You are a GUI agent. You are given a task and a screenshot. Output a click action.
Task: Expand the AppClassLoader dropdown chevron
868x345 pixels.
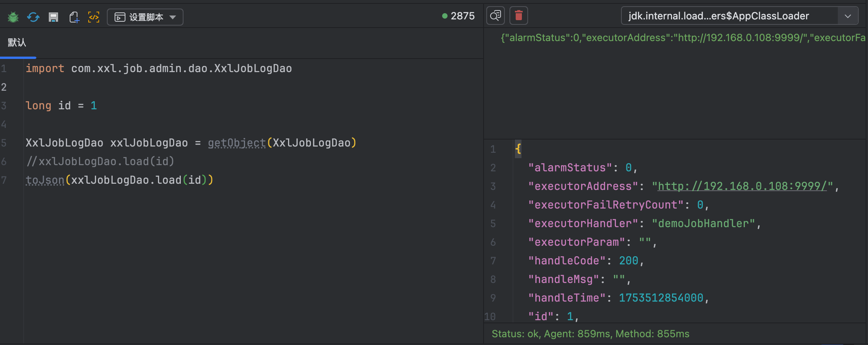tap(848, 16)
